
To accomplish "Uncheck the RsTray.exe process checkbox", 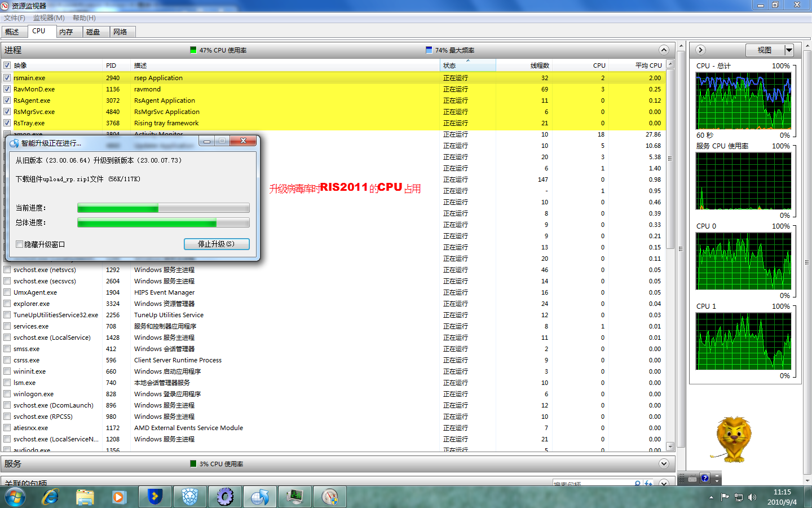I will tap(7, 123).
